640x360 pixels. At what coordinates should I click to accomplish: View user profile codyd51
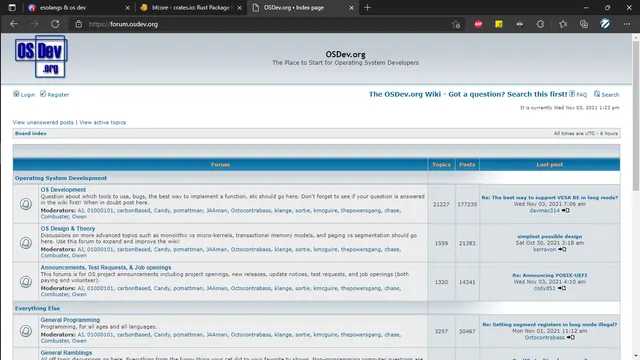coord(544,288)
